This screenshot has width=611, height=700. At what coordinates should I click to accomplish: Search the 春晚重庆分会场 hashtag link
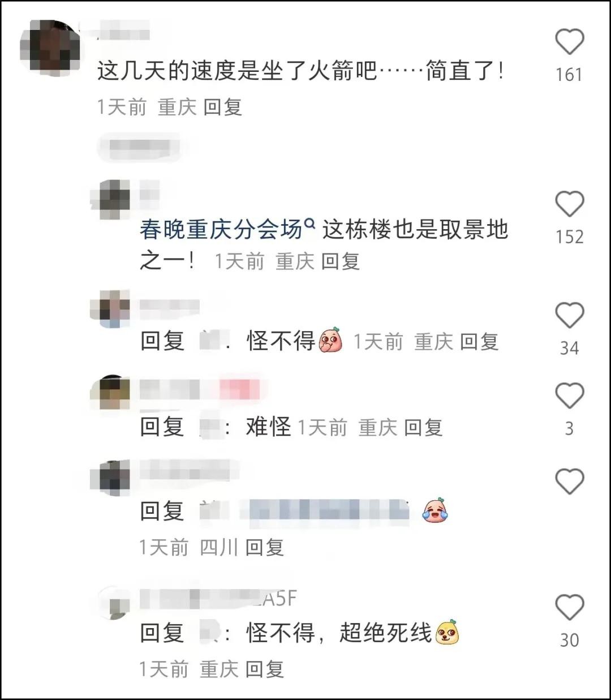[221, 230]
